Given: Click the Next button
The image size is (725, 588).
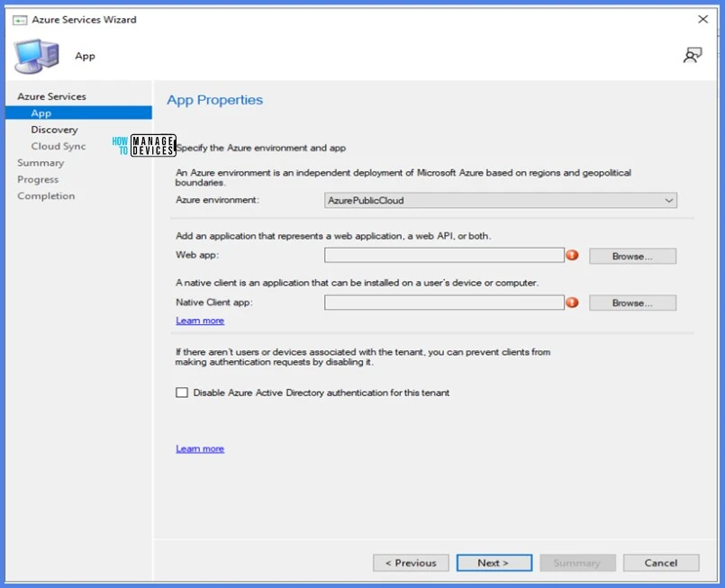Looking at the screenshot, I should tap(494, 563).
